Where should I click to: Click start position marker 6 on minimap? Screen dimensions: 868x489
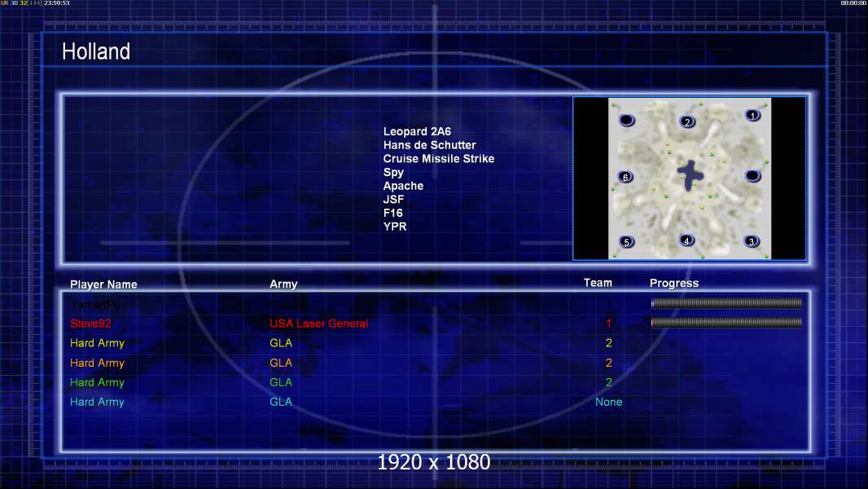pyautogui.click(x=625, y=177)
